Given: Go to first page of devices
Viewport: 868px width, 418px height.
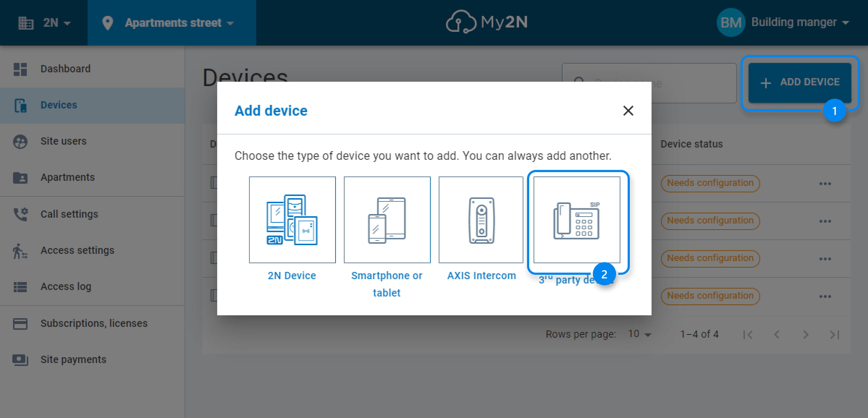Looking at the screenshot, I should coord(748,335).
